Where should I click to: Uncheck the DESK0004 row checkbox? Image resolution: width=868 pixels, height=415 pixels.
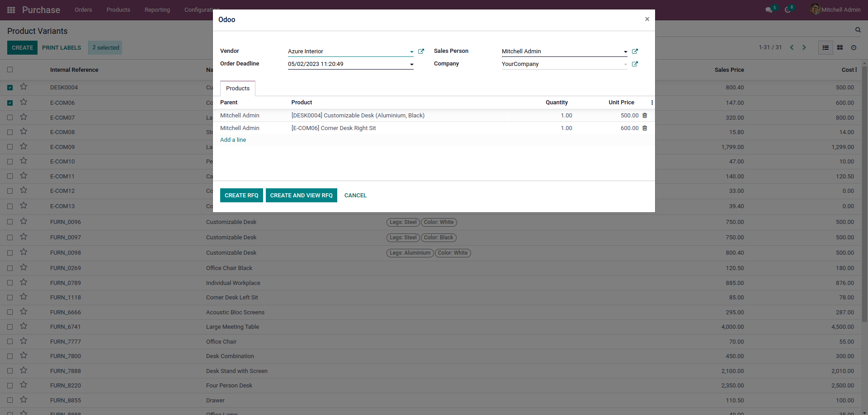[x=10, y=88]
